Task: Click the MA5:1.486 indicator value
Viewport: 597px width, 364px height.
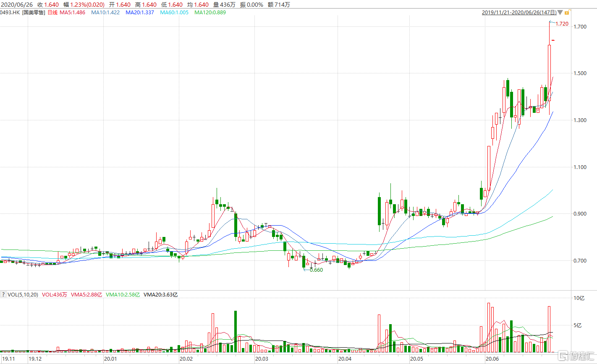Action: [x=72, y=13]
